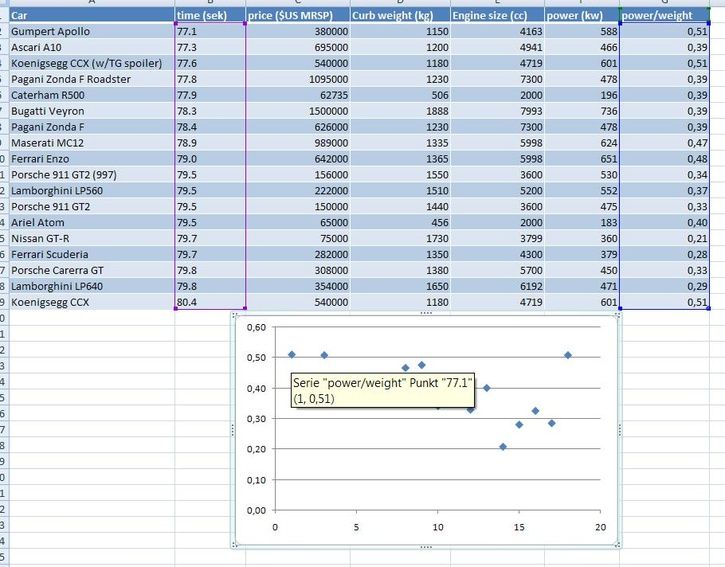Click the "power/weight" header cell
Viewport: 725px width, 567px height.
665,16
